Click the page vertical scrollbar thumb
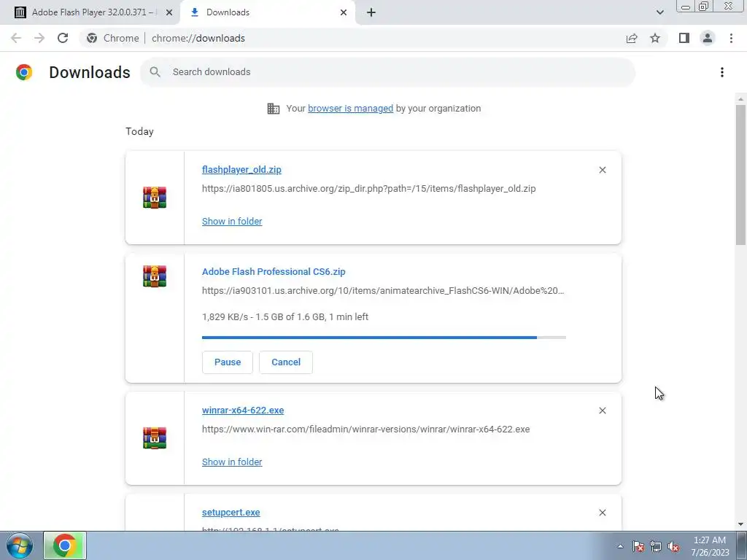 (x=740, y=175)
